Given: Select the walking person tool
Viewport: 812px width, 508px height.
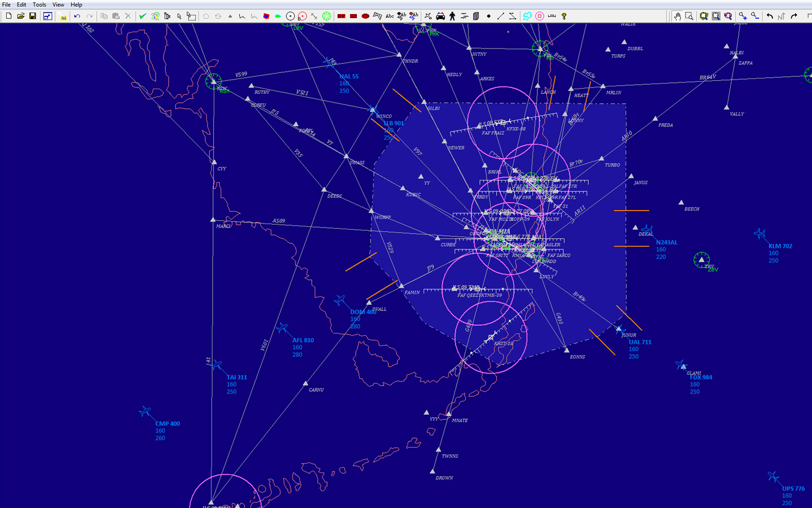Looking at the screenshot, I should (x=452, y=16).
